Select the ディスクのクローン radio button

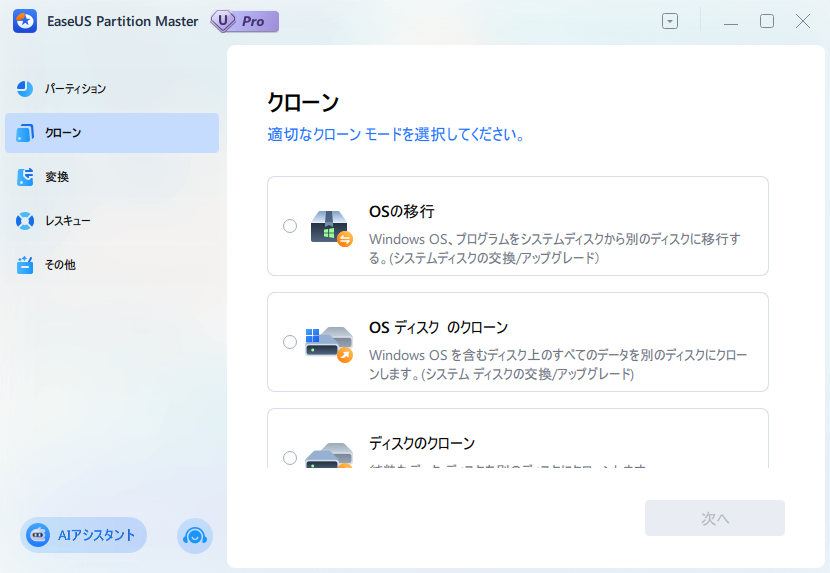[290, 458]
